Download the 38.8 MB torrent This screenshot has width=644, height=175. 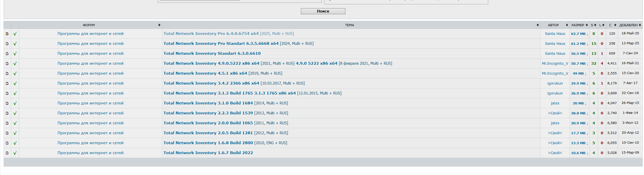(579, 113)
